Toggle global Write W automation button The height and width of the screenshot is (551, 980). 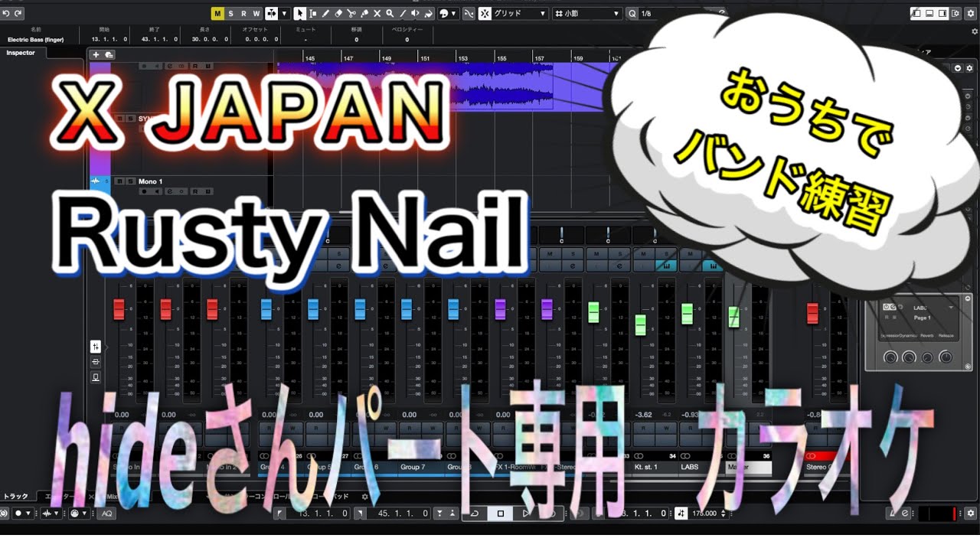256,13
